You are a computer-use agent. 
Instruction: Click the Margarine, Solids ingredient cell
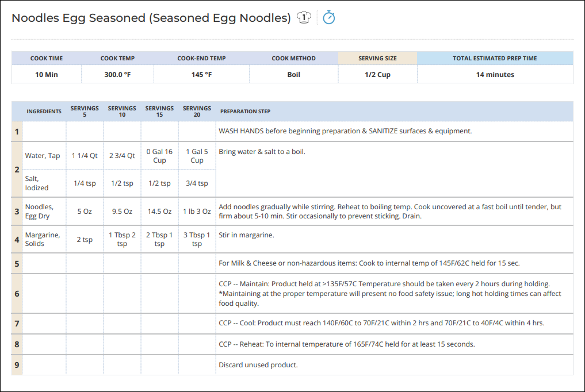click(43, 239)
